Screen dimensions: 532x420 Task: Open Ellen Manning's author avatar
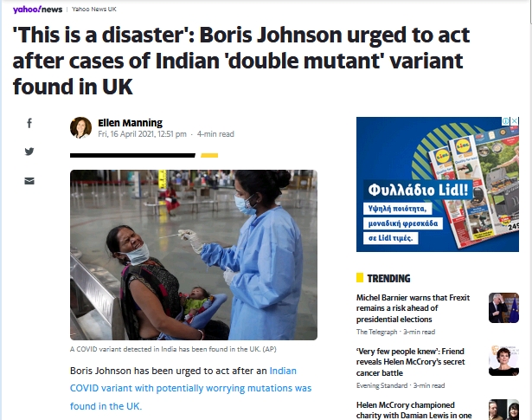(x=80, y=127)
